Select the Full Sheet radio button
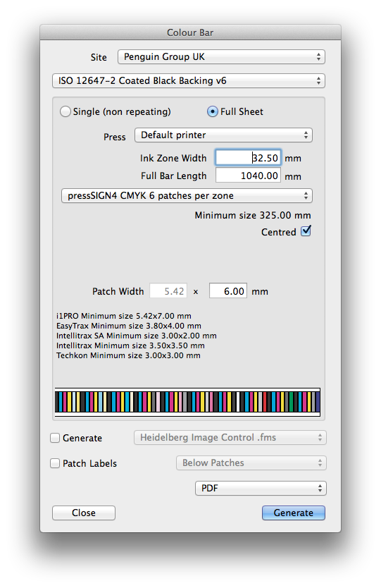This screenshot has width=381, height=588. tap(213, 112)
